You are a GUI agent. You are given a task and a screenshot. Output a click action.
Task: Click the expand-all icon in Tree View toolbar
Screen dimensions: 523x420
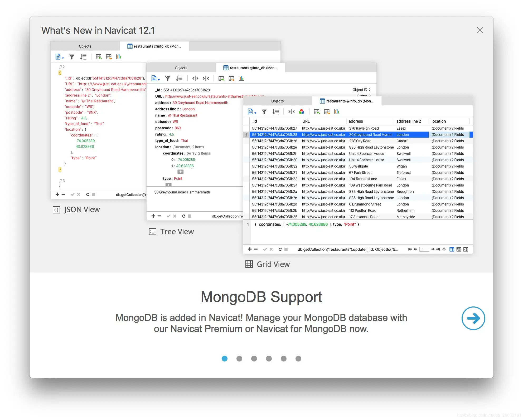point(195,78)
